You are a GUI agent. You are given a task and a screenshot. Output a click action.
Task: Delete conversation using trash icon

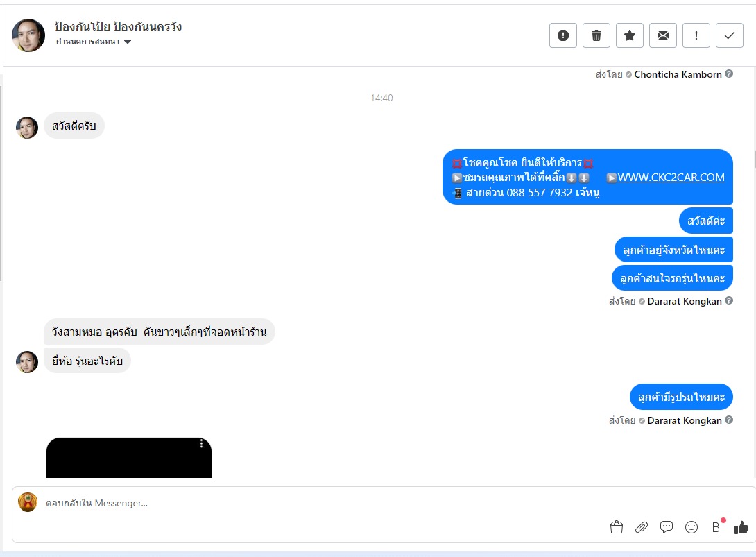(596, 35)
